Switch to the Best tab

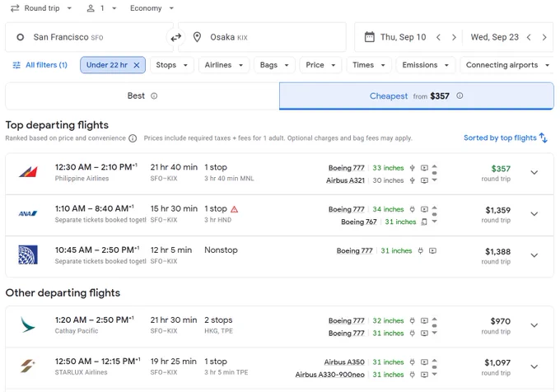point(142,96)
